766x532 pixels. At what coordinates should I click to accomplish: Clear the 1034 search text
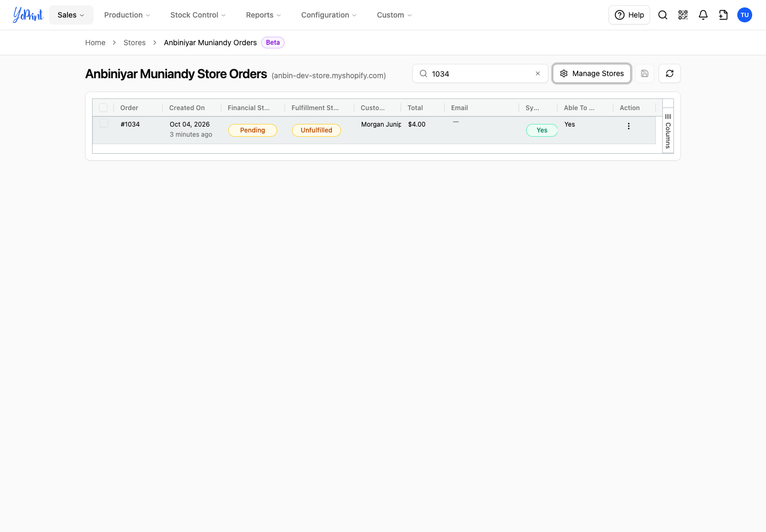(538, 73)
